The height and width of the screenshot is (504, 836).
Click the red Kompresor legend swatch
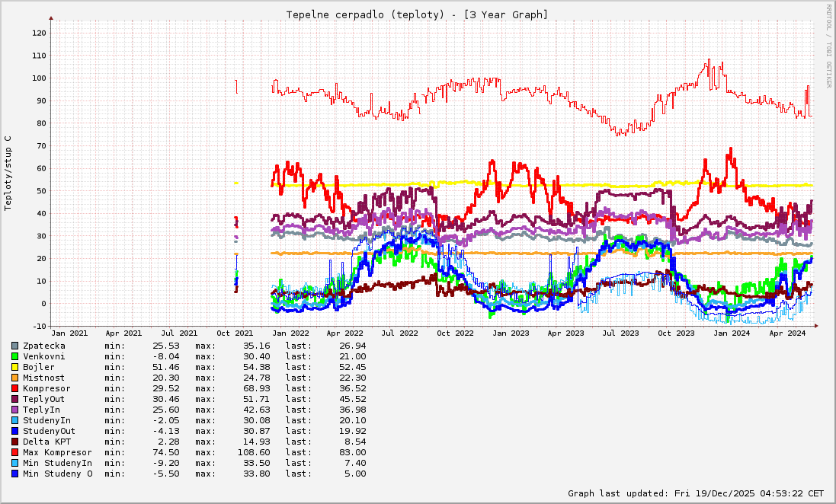tap(14, 388)
